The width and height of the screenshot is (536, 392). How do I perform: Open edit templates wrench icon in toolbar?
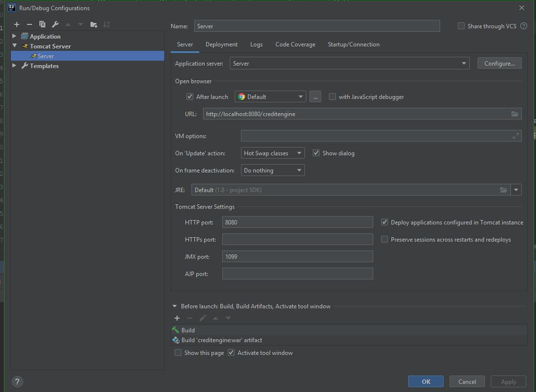click(x=55, y=24)
